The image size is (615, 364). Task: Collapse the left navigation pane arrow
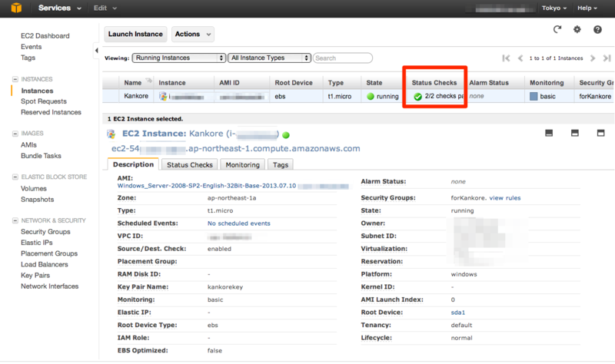click(x=97, y=50)
